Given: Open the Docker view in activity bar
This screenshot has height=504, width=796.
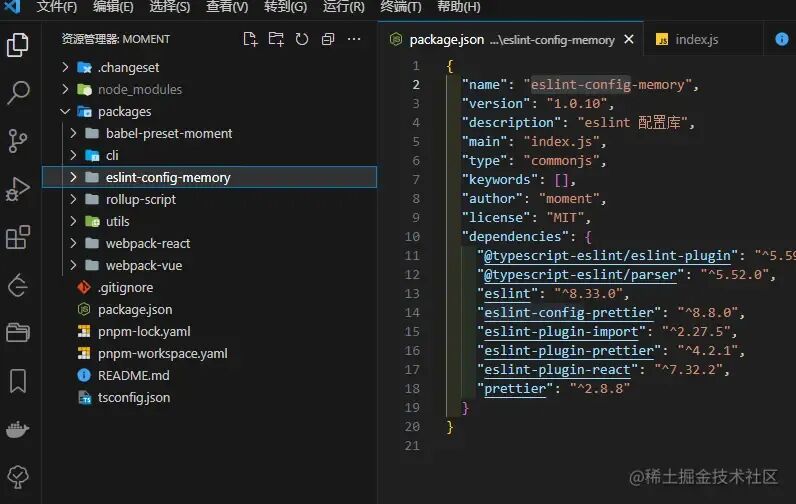Looking at the screenshot, I should point(18,429).
